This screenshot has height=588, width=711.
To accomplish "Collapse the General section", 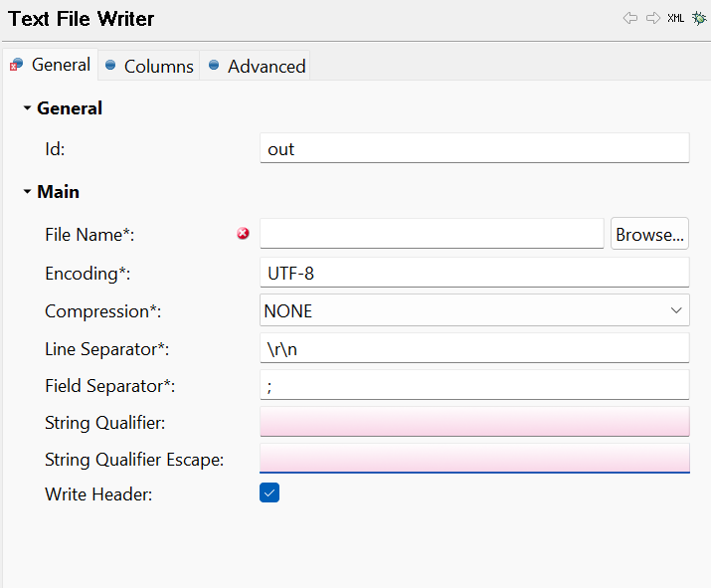I will click(28, 108).
